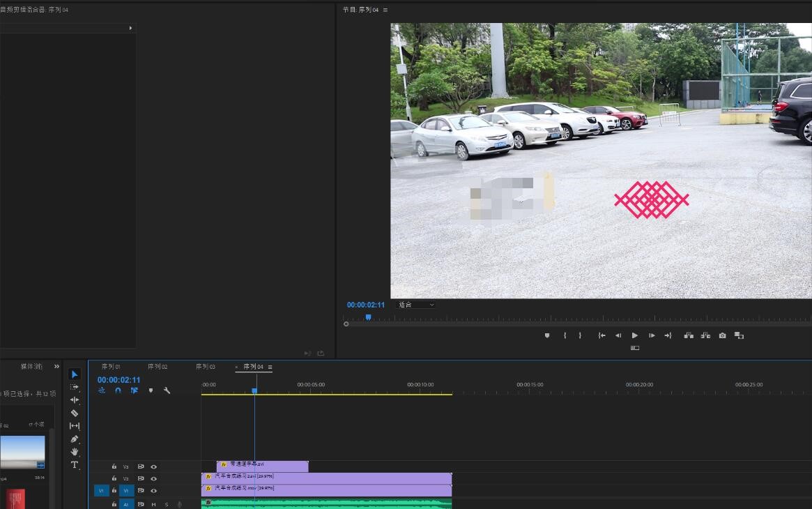Play the program monitor video
This screenshot has width=812, height=509.
point(634,335)
